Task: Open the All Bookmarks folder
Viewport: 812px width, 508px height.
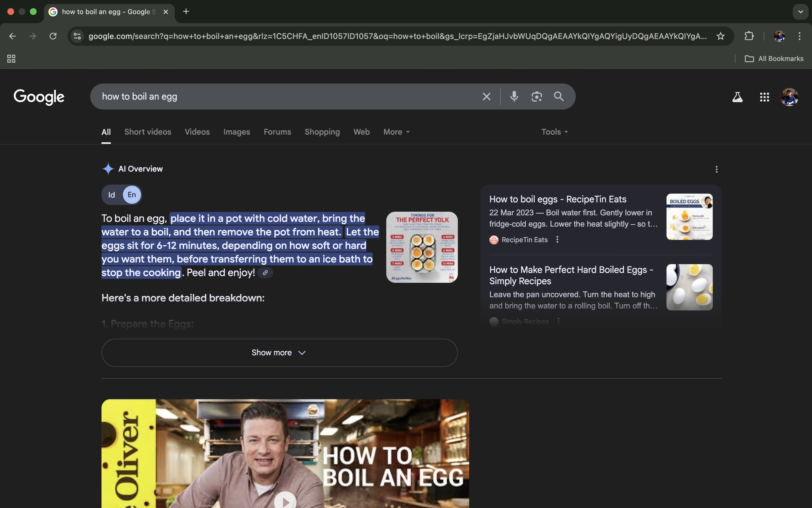Action: click(x=774, y=59)
